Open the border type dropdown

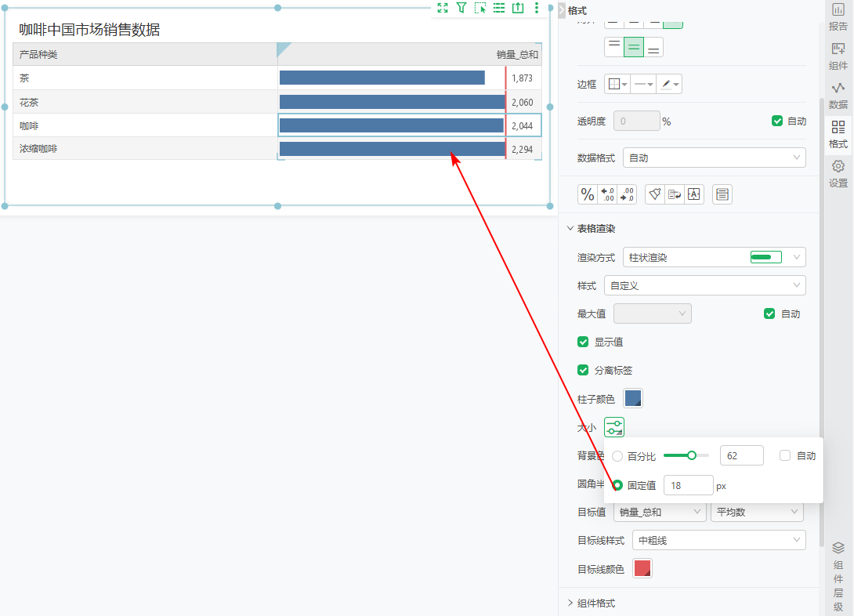pos(618,84)
